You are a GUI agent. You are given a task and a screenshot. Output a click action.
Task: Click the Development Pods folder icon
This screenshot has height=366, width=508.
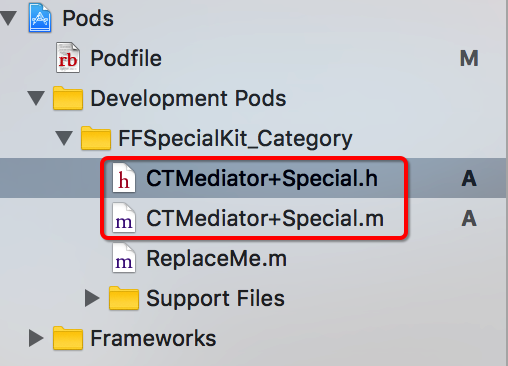click(68, 98)
